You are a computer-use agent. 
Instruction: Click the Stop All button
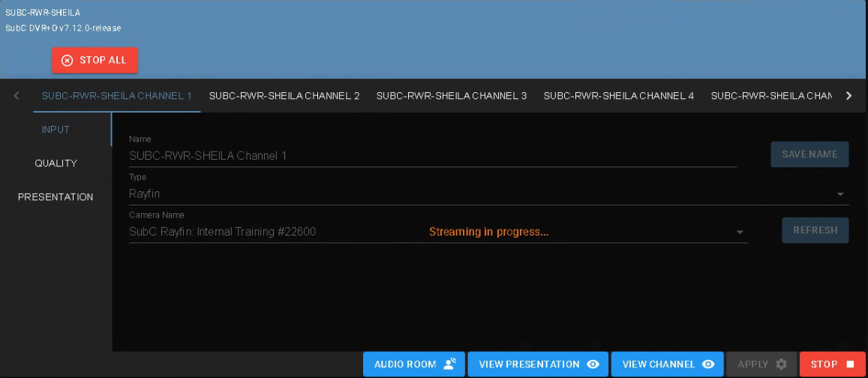pyautogui.click(x=95, y=60)
